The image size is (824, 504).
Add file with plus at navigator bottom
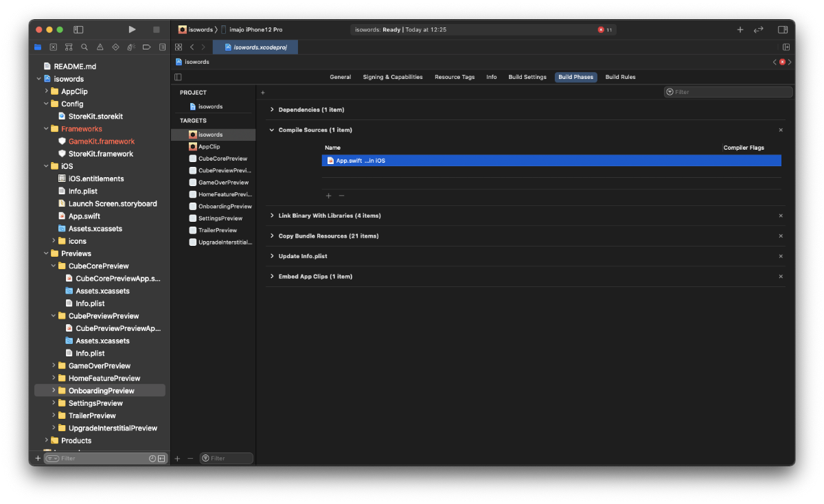38,458
